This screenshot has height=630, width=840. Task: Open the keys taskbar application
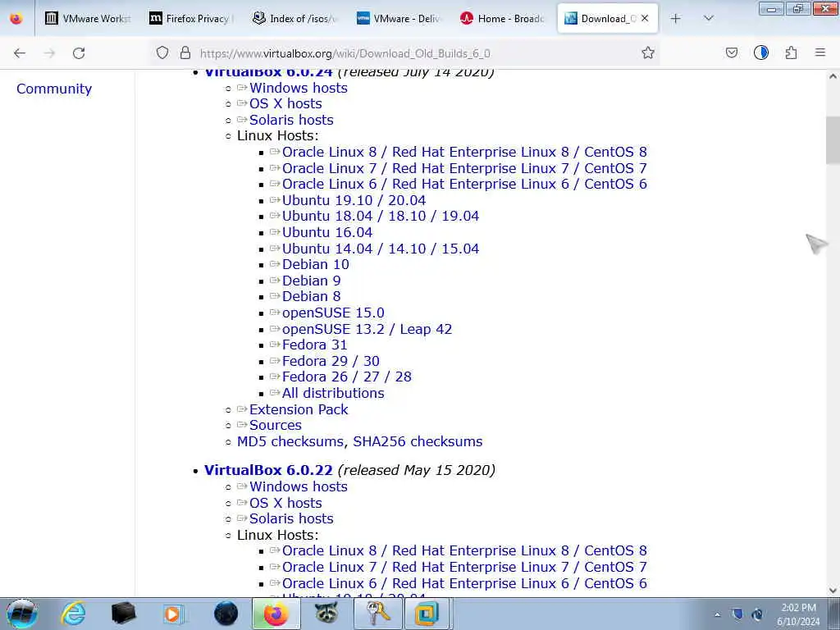(377, 614)
